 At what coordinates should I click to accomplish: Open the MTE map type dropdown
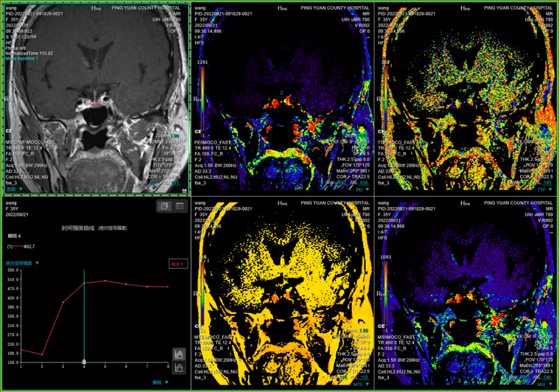361,385
